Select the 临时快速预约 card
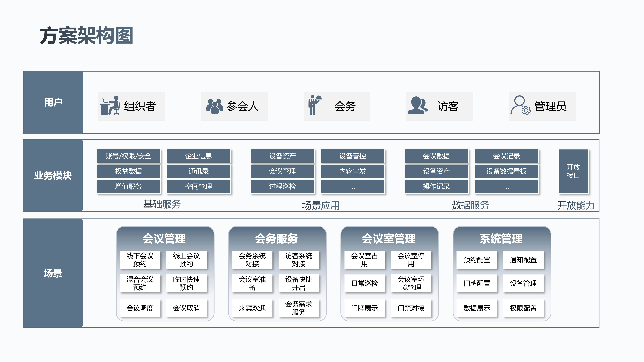The height and width of the screenshot is (362, 644). click(x=187, y=283)
